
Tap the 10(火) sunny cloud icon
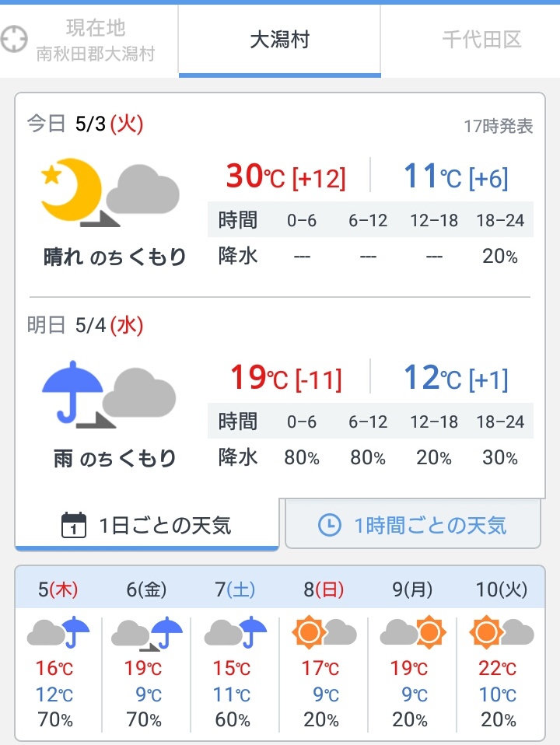click(x=501, y=632)
